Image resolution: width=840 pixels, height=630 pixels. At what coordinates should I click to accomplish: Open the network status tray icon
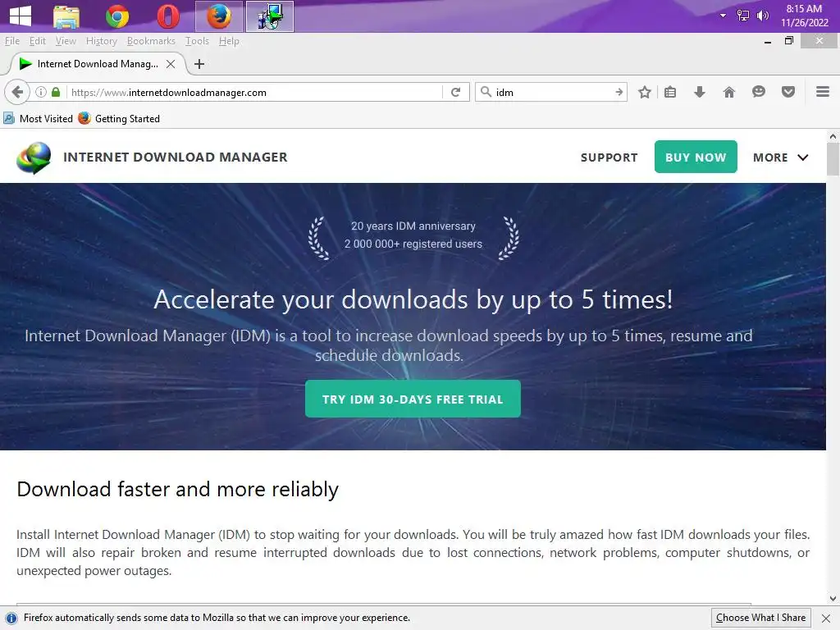743,16
